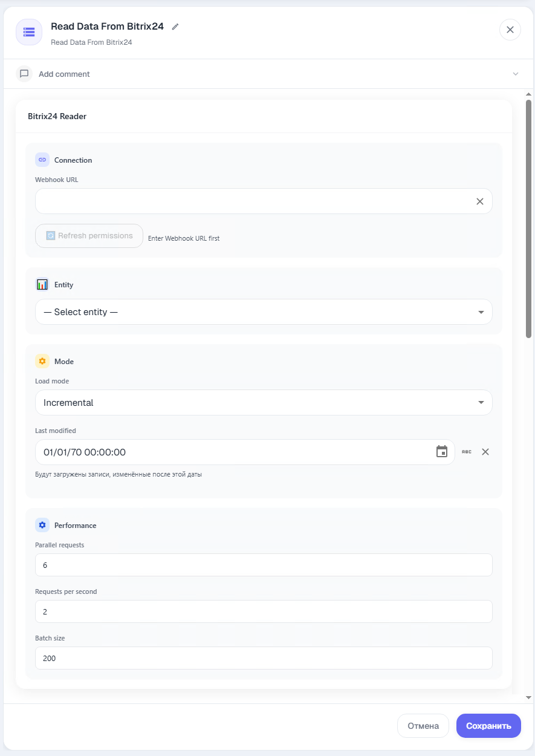Viewport: 535px width, 756px height.
Task: Click the pencil icon to rename the node
Action: (x=175, y=27)
